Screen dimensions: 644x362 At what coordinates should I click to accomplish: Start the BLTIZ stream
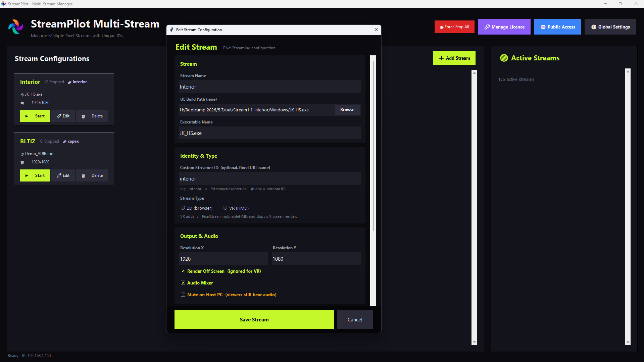click(x=35, y=175)
